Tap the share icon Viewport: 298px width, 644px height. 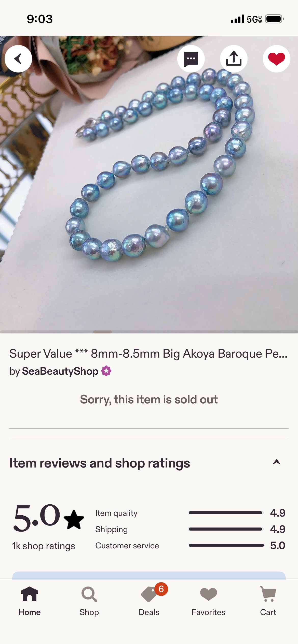[x=234, y=59]
